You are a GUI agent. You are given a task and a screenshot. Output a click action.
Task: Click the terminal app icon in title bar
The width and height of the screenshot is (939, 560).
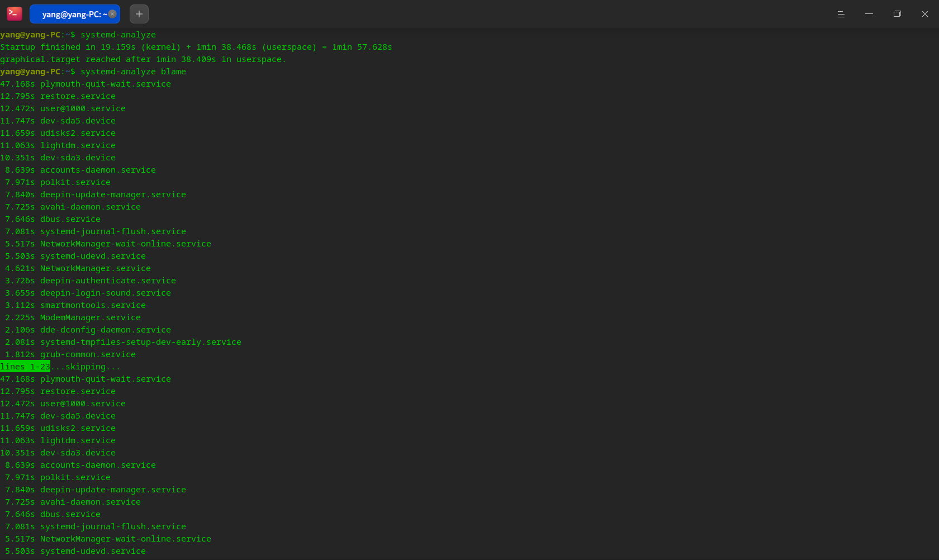tap(15, 14)
